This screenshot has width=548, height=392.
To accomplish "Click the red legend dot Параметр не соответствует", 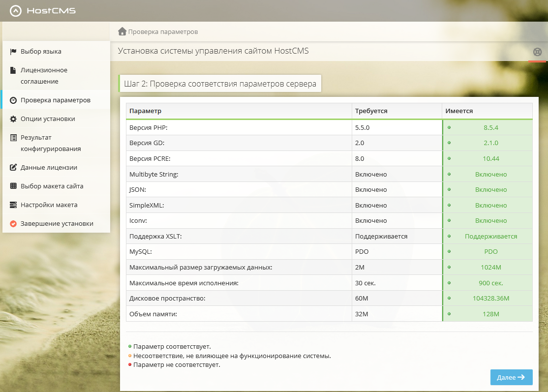I will point(130,365).
